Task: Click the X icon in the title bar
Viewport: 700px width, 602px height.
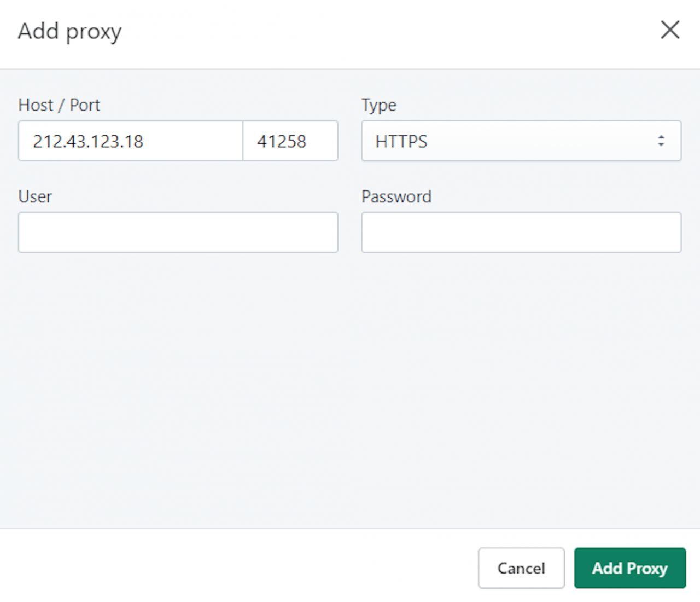Action: pos(669,30)
